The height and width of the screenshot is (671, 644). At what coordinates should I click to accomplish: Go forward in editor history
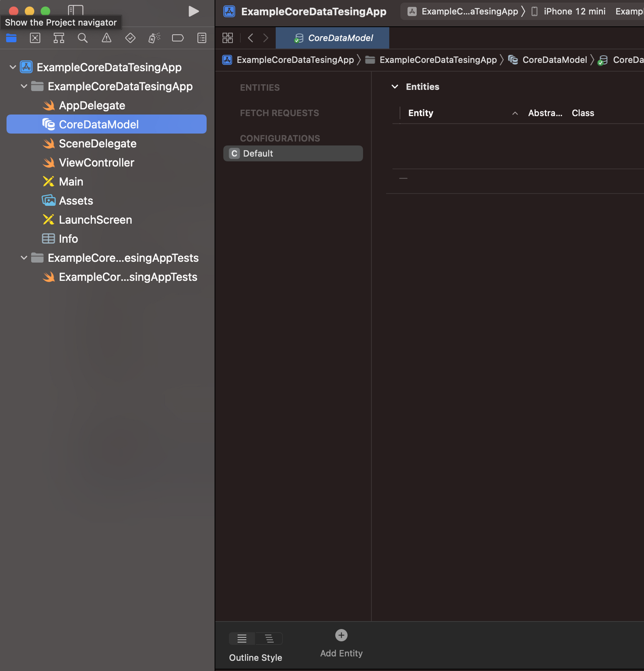tap(266, 38)
